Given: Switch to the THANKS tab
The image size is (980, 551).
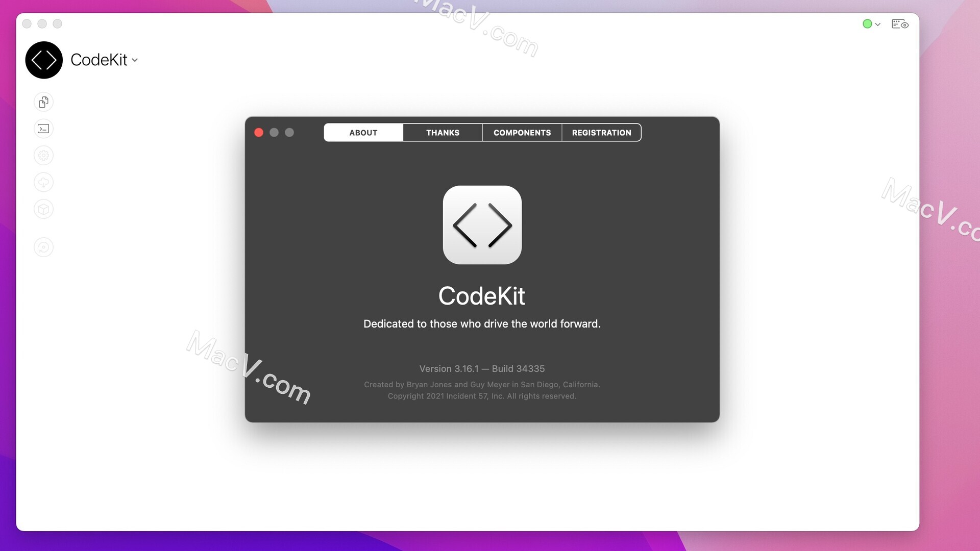Looking at the screenshot, I should (442, 133).
